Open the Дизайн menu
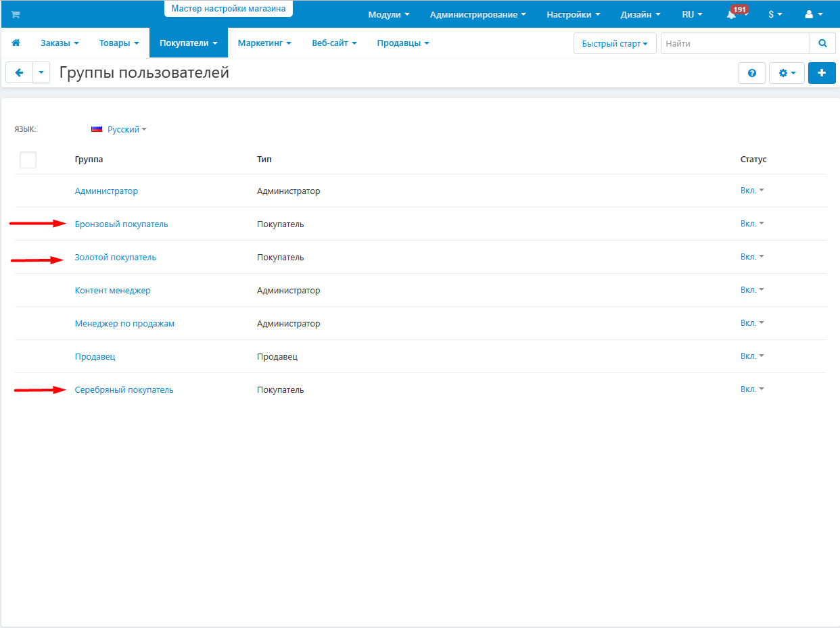This screenshot has height=628, width=840. point(641,14)
